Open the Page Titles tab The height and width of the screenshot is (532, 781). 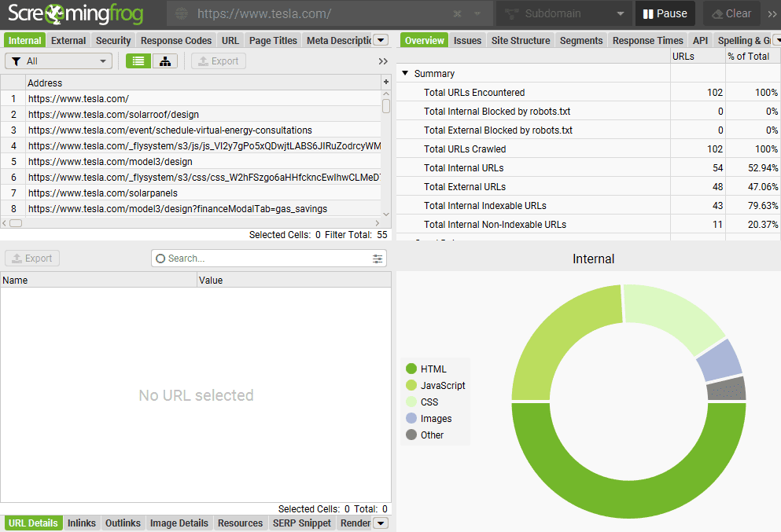273,40
